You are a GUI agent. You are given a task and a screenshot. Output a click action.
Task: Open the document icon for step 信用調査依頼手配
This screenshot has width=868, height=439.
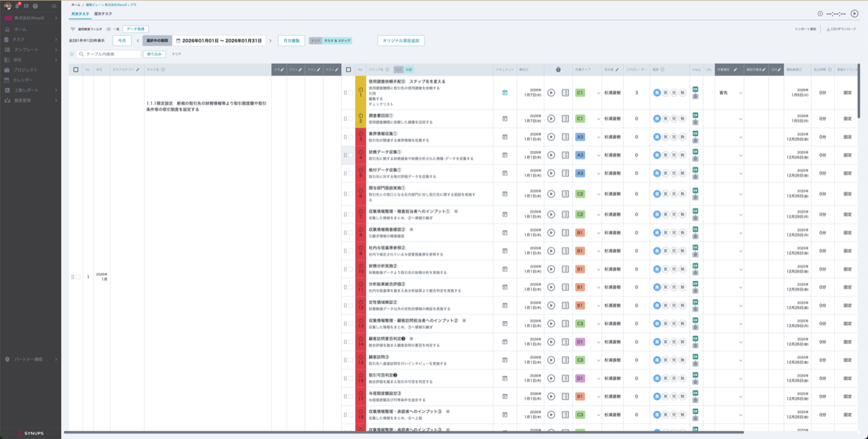pos(505,93)
